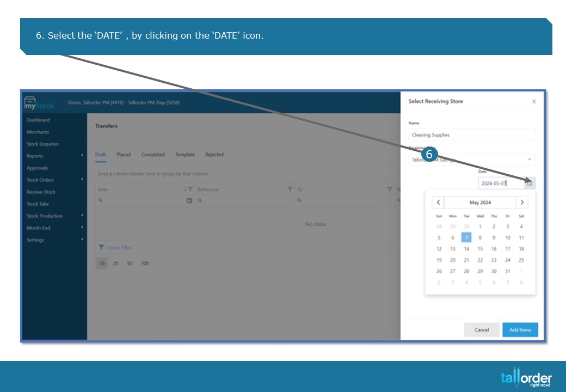566x392 pixels.
Task: Click the calendar icon beside the Date field
Action: coord(530,183)
